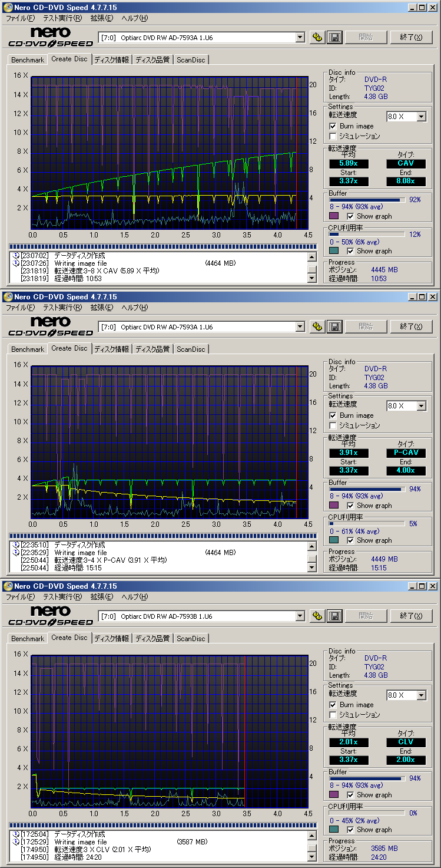Click the log scroll-down arrow in the P-CAV window
This screenshot has width=441, height=868.
[x=312, y=567]
